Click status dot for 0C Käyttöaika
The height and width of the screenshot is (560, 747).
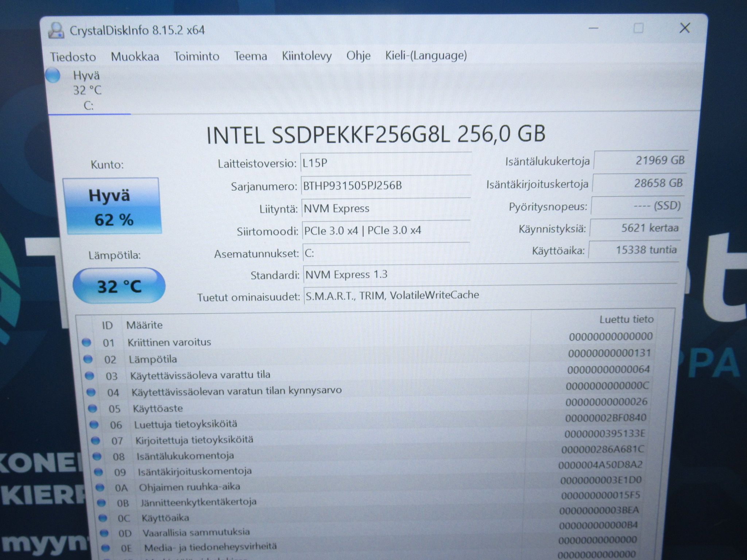(103, 518)
